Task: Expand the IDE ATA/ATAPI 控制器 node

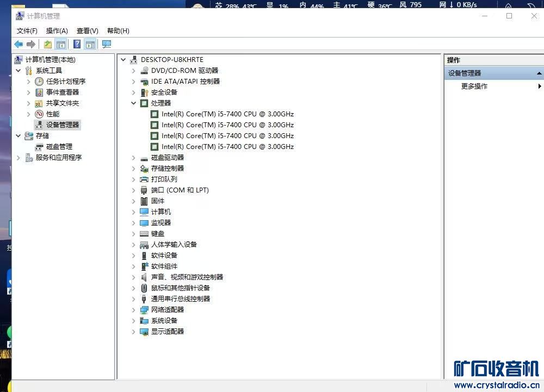Action: click(134, 82)
